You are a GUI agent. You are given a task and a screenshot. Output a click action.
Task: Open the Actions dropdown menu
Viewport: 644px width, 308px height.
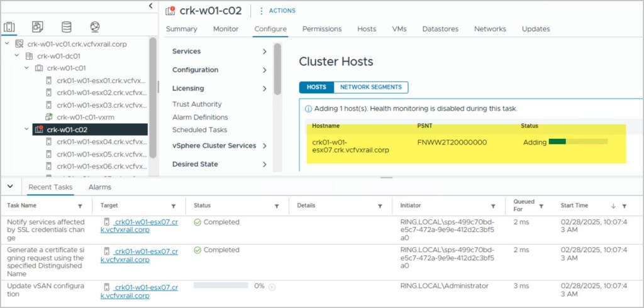(x=277, y=11)
